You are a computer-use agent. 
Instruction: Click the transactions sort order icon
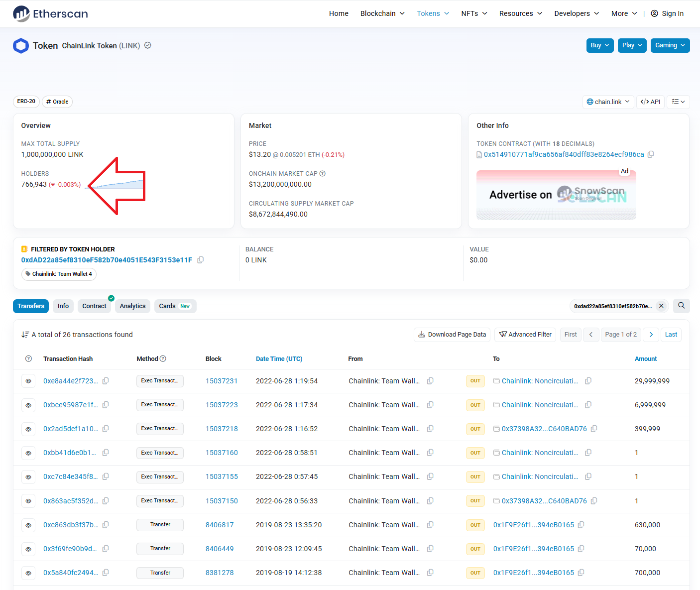pos(25,335)
